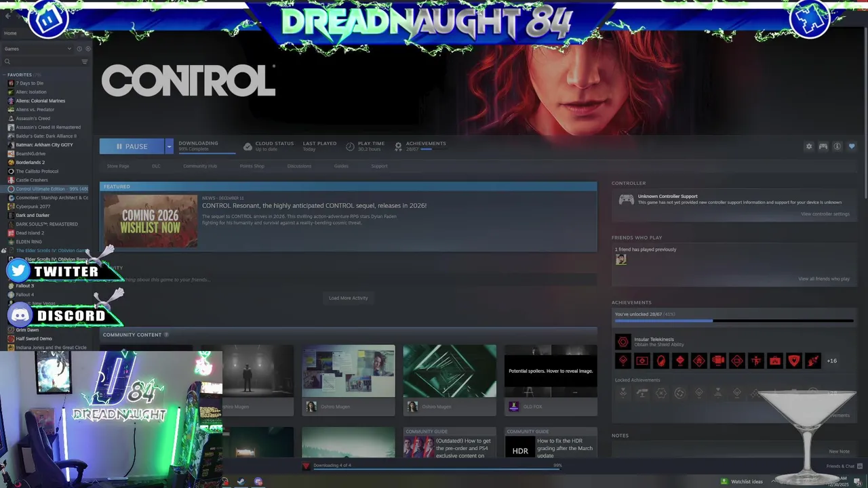This screenshot has width=868, height=488.
Task: Show the +16 more unlocked achievements
Action: point(831,361)
